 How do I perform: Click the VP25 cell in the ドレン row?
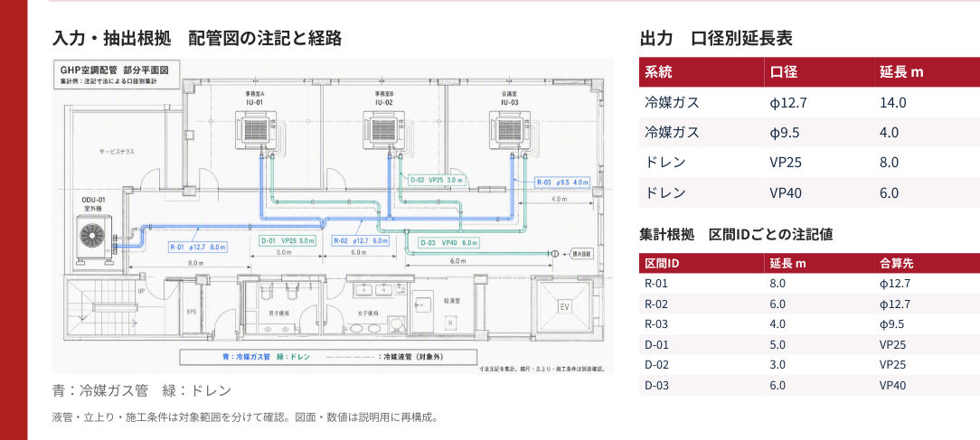[x=786, y=163]
